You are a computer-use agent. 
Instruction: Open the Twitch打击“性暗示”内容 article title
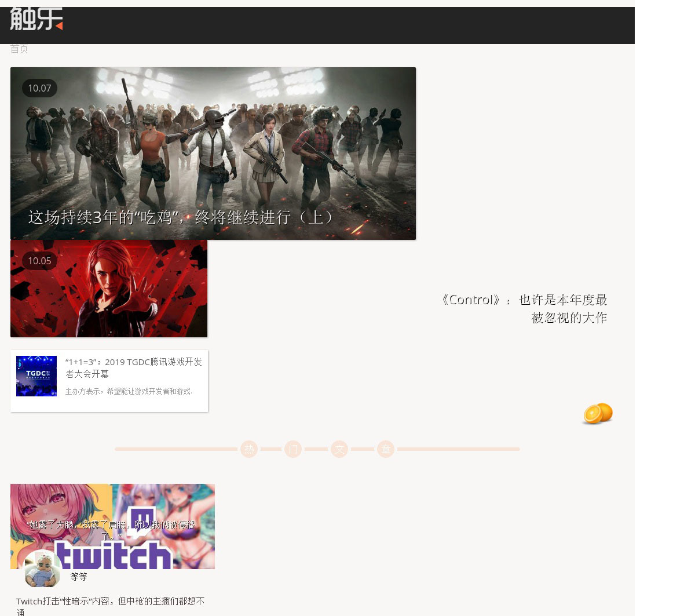click(x=110, y=606)
